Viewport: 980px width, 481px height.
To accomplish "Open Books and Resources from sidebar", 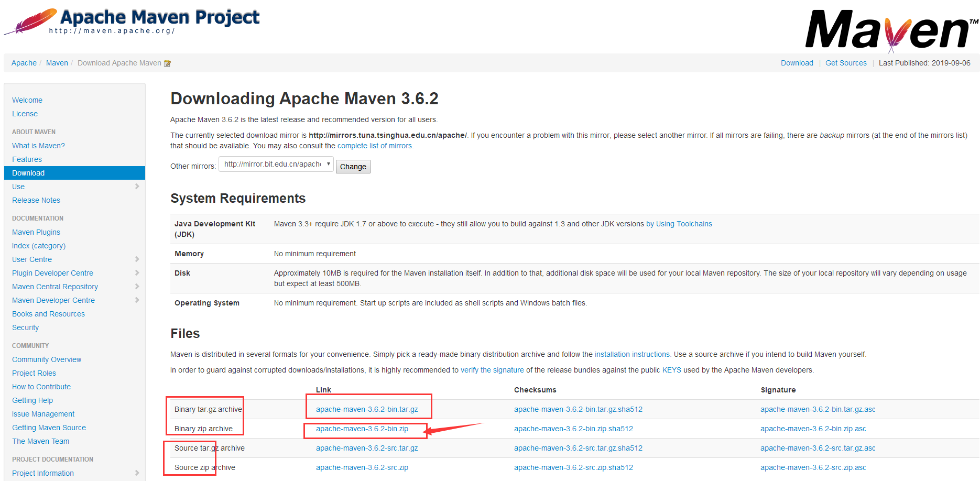I will (48, 313).
